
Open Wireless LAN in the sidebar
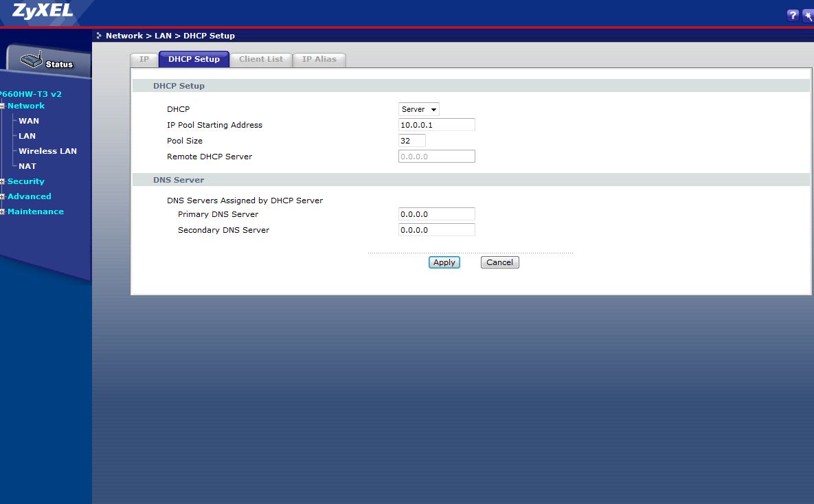coord(47,151)
